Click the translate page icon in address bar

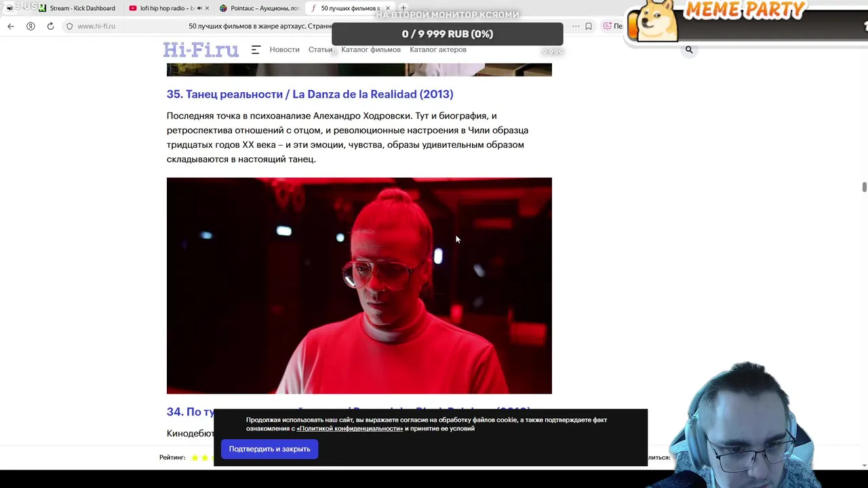[608, 26]
